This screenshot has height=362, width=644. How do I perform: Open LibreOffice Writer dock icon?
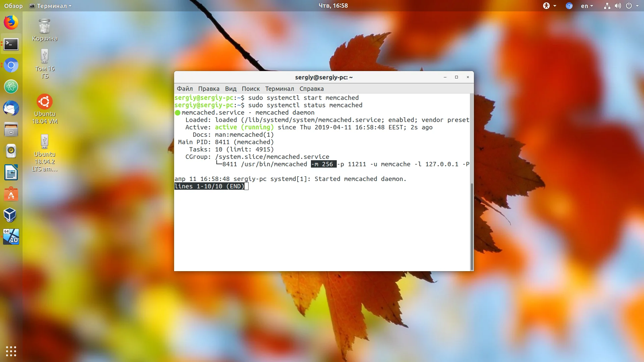pyautogui.click(x=11, y=173)
